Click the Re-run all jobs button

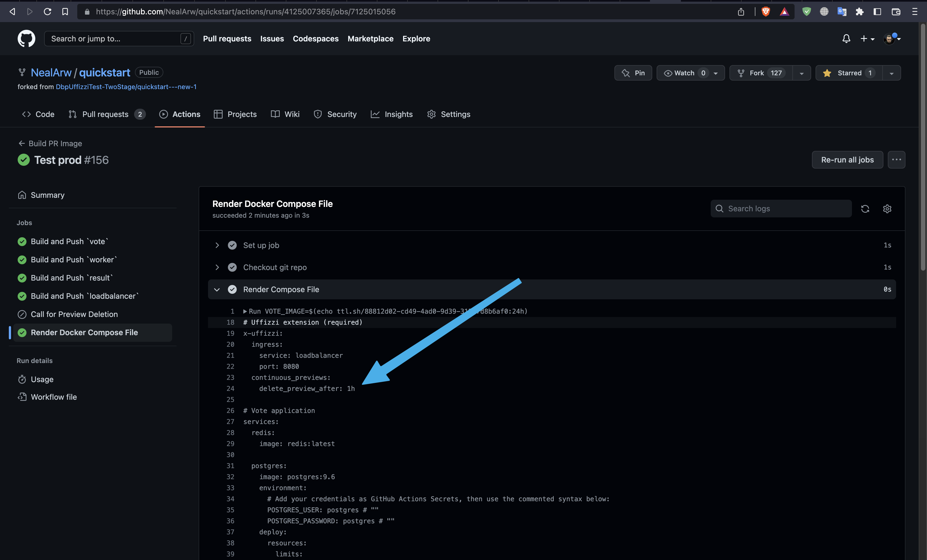(847, 159)
